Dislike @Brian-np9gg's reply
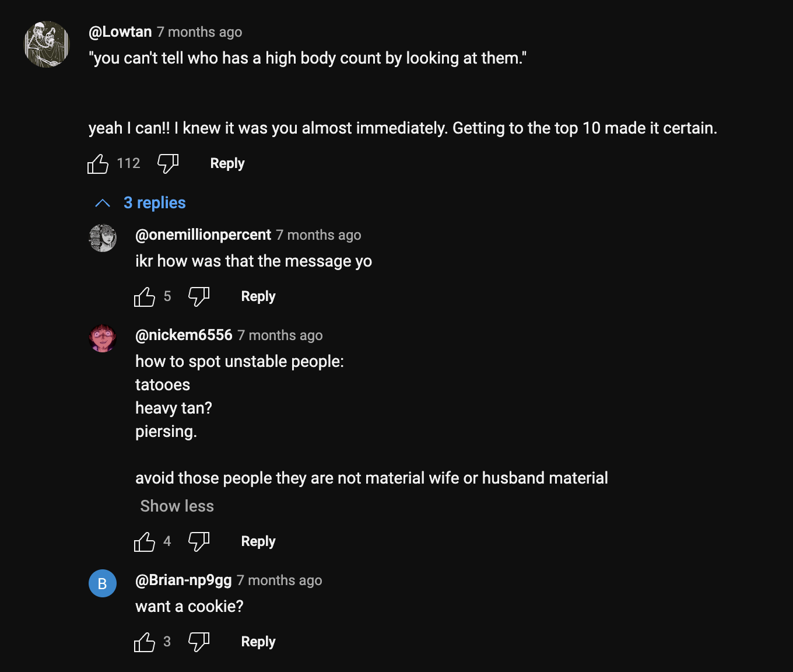Image resolution: width=793 pixels, height=672 pixels. coord(198,642)
